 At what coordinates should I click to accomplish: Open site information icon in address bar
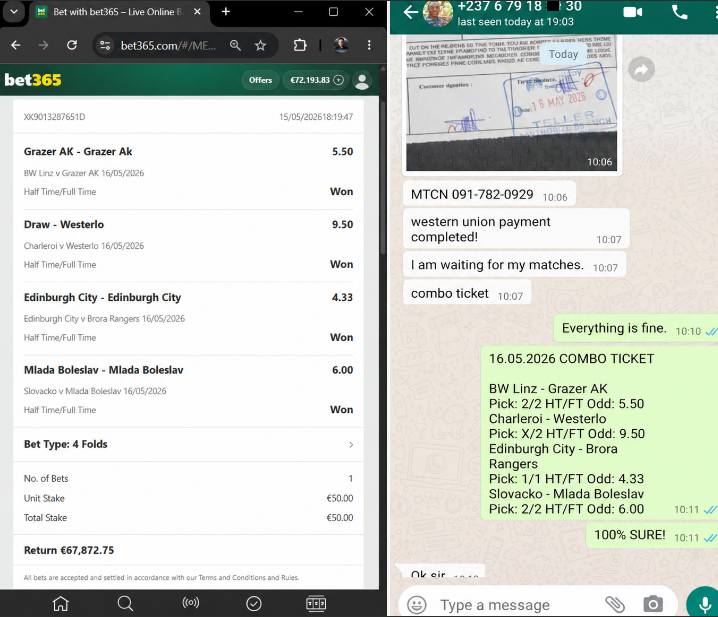pos(105,45)
